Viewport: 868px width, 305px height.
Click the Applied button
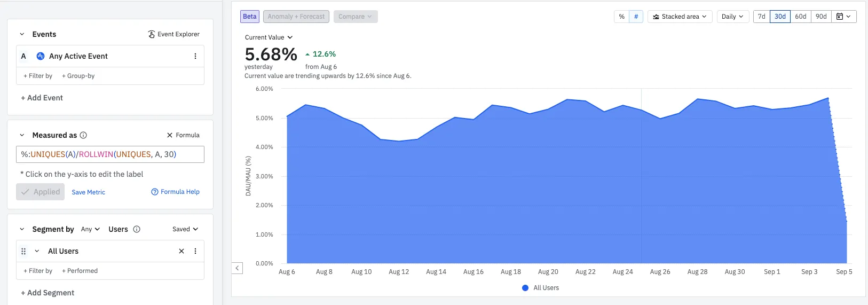coord(41,192)
